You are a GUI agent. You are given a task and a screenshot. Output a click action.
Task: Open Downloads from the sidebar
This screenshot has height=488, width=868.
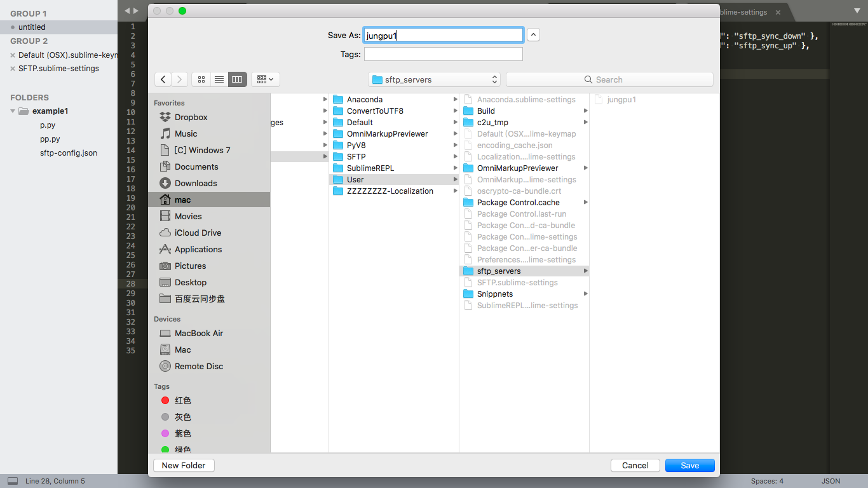(x=196, y=183)
